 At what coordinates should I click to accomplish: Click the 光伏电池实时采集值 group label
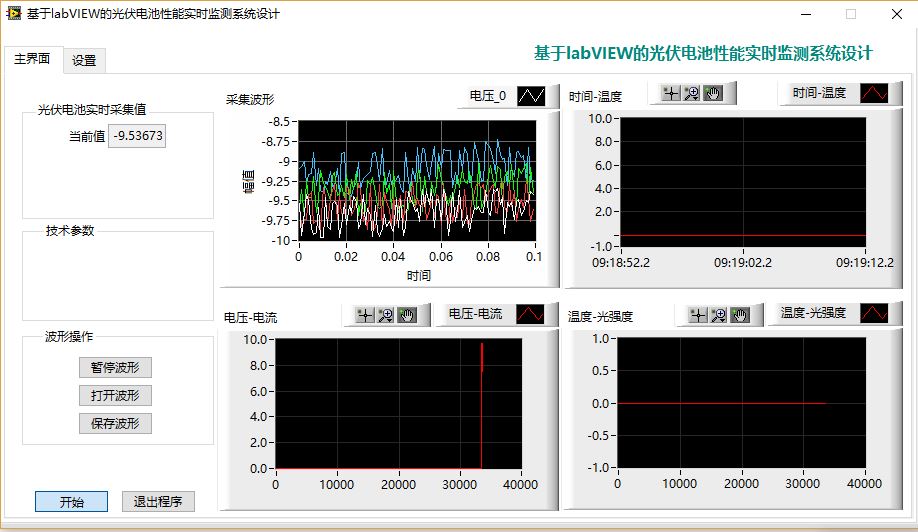click(91, 109)
